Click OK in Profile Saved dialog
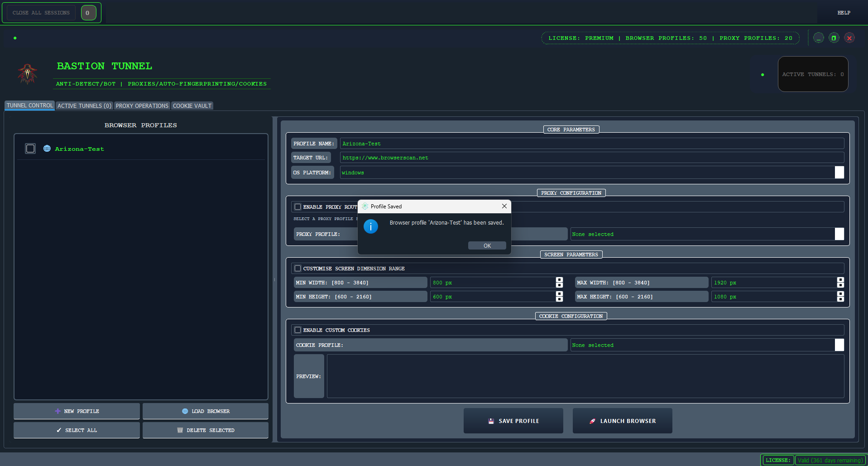868x466 pixels. pos(487,245)
